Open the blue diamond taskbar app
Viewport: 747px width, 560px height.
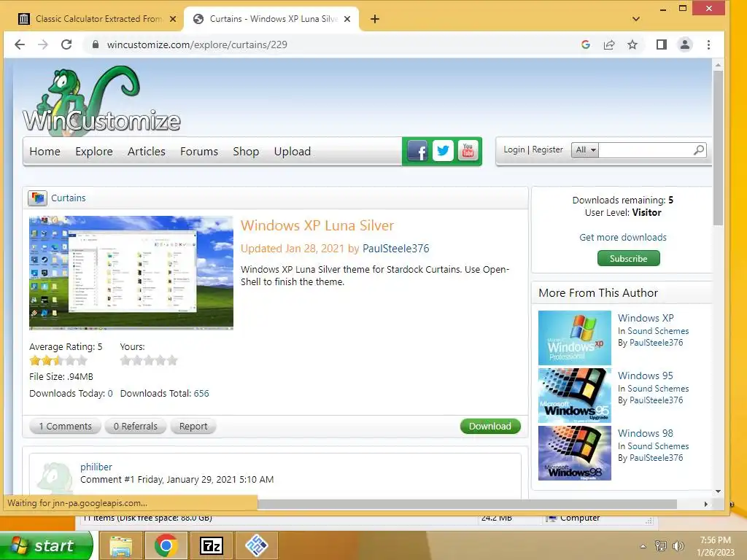click(x=256, y=545)
